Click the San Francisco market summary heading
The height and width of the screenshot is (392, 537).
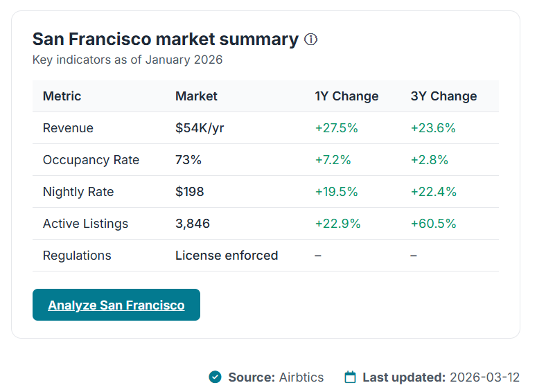coord(166,39)
